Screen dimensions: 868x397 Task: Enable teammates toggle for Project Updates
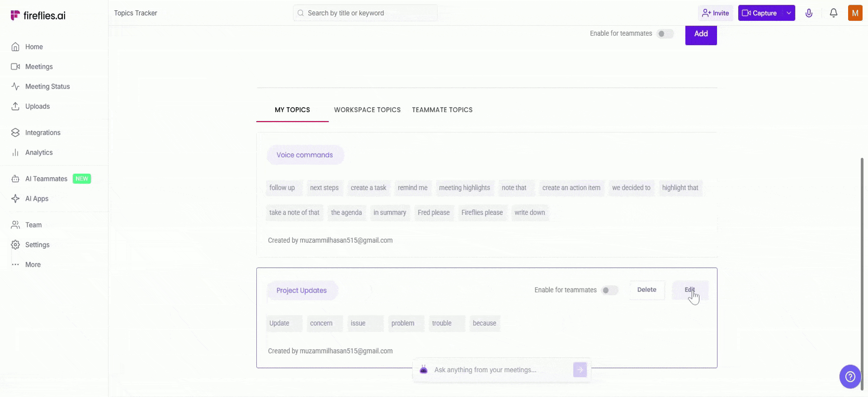[x=609, y=290]
